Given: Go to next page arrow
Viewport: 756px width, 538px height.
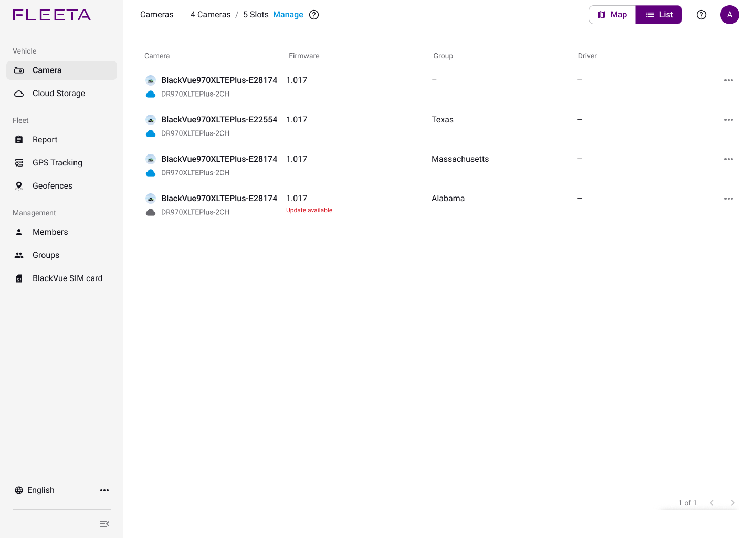Looking at the screenshot, I should [x=733, y=503].
